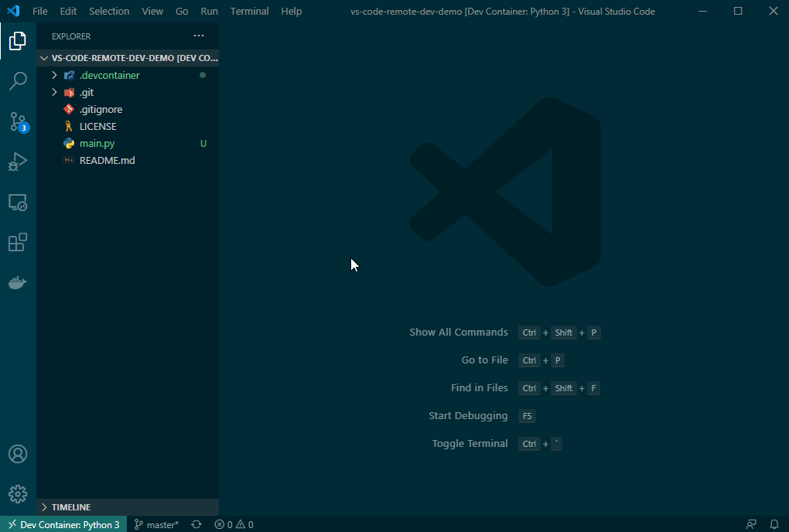Open the Search view in the Activity Bar
789x532 pixels.
tap(18, 81)
